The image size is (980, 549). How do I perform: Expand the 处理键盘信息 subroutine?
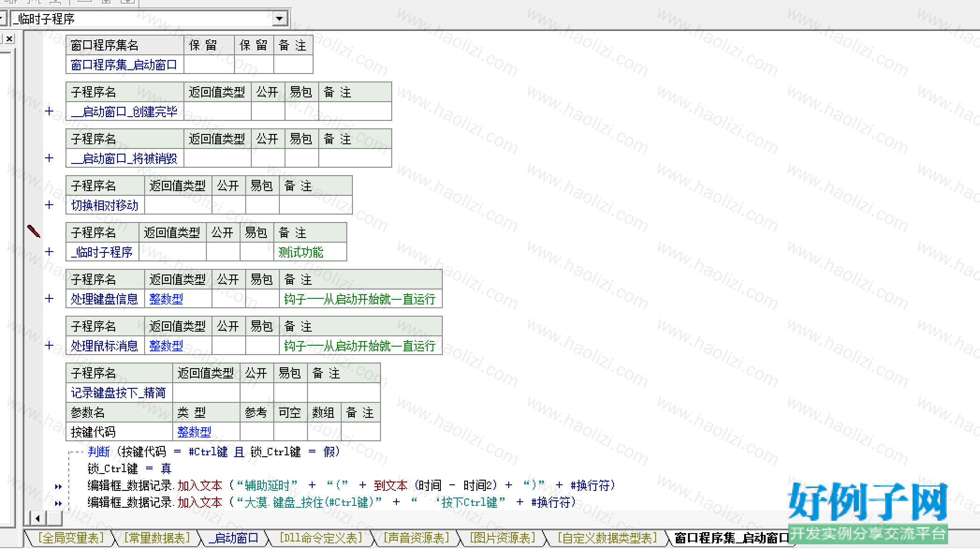pyautogui.click(x=49, y=299)
